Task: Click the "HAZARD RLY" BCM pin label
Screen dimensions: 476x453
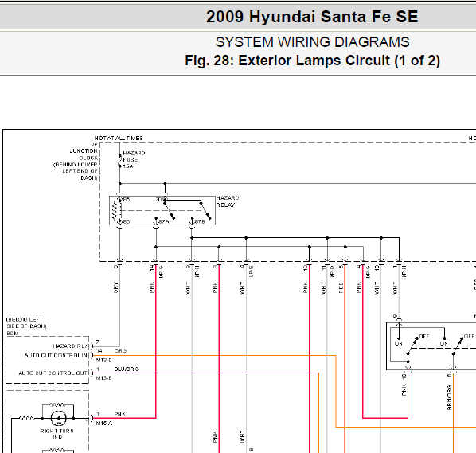Action: click(x=70, y=346)
